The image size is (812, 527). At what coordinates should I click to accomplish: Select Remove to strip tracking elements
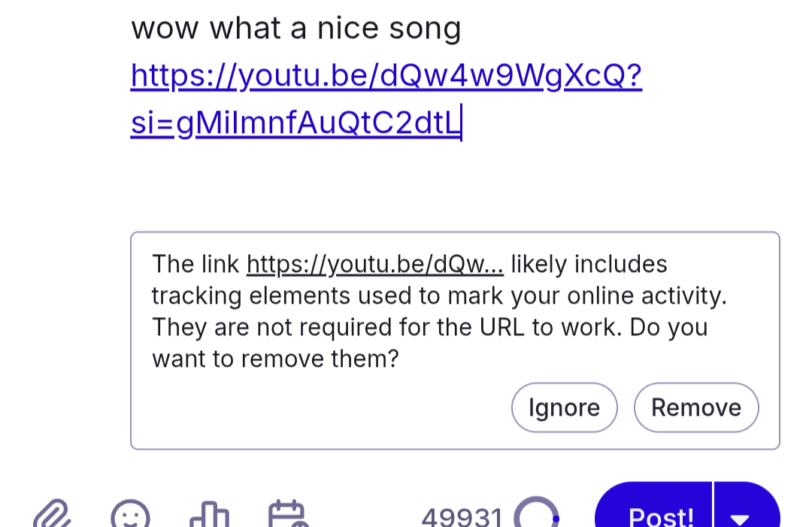click(696, 407)
